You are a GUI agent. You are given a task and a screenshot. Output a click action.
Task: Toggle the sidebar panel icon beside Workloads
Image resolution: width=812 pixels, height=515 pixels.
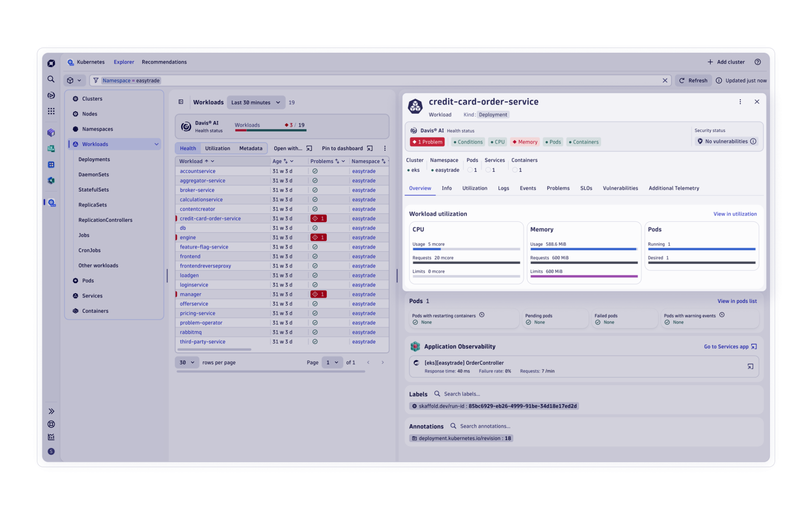(x=181, y=102)
